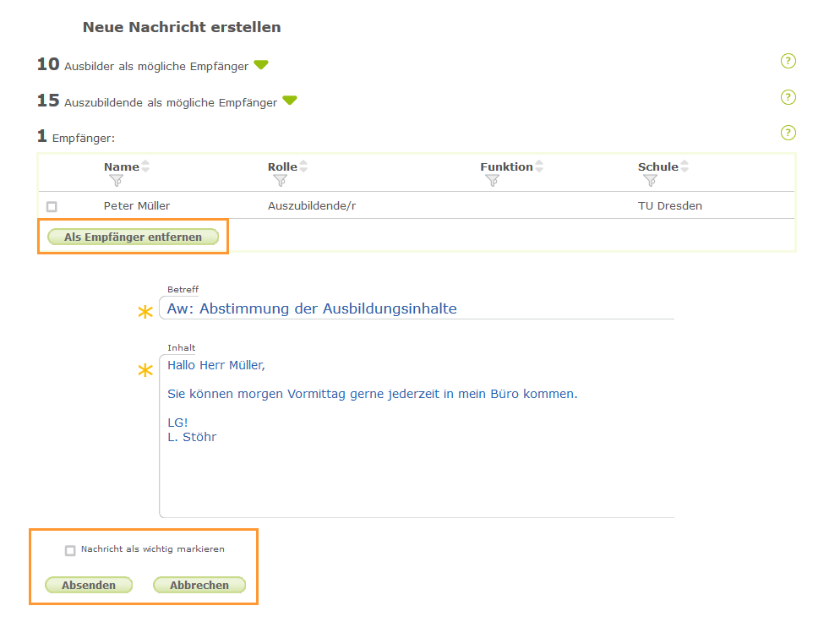The width and height of the screenshot is (840, 622).
Task: Expand the Ausbilder recipient list
Action: [x=261, y=63]
